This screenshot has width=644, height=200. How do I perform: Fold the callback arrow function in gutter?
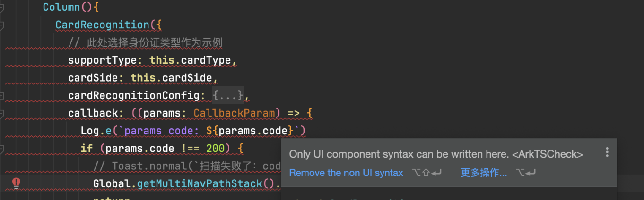(x=2, y=113)
